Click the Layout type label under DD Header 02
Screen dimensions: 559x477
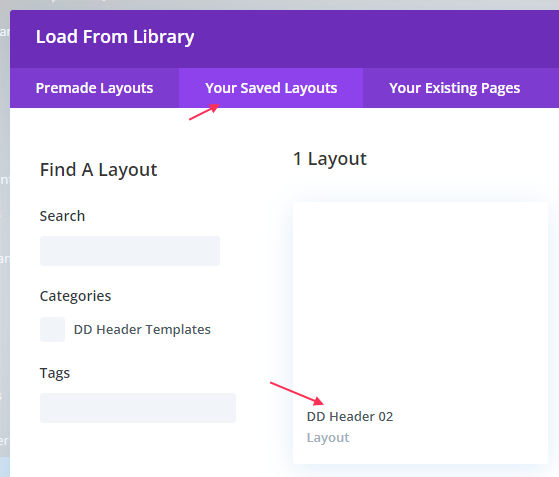point(328,437)
